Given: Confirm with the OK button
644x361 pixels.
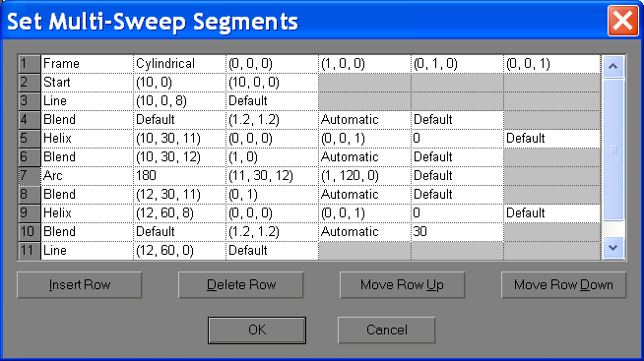Looking at the screenshot, I should click(257, 330).
